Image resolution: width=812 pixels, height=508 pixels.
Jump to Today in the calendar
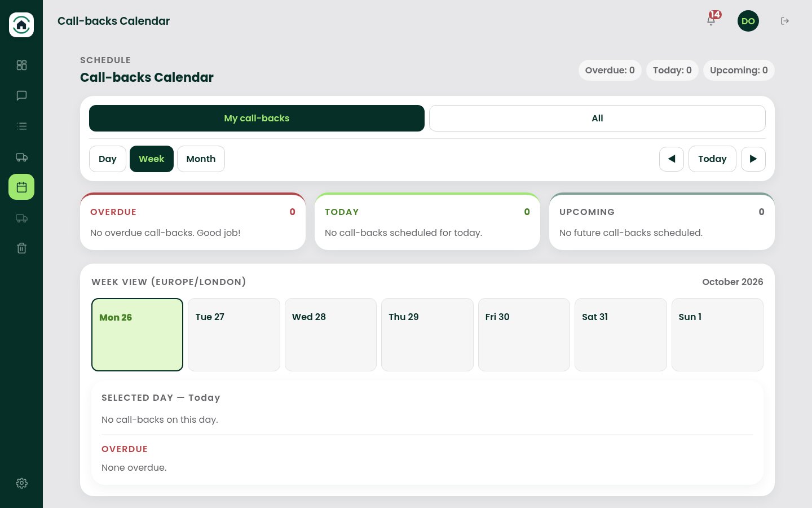[x=712, y=159]
